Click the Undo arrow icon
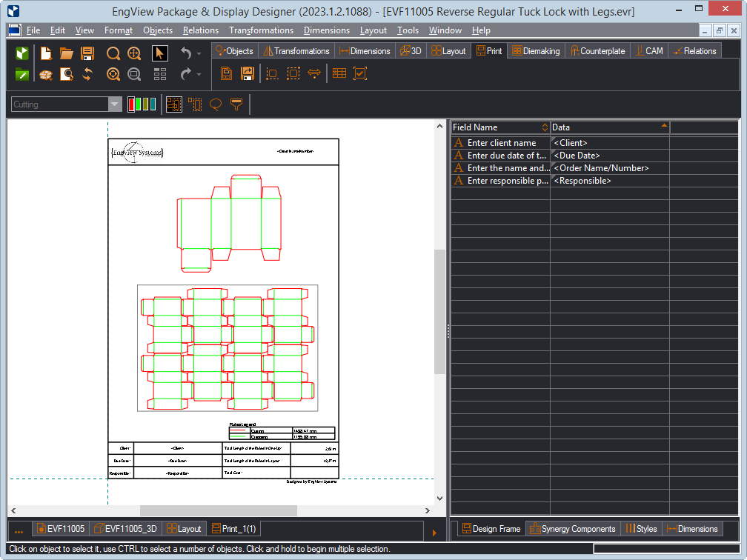The height and width of the screenshot is (560, 747). [186, 53]
